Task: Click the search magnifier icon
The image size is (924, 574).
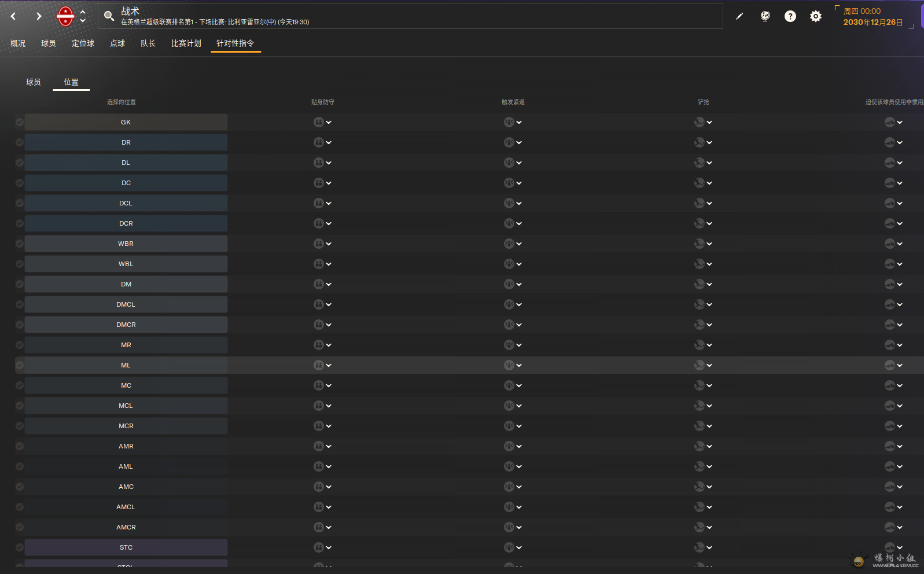Action: click(x=109, y=16)
